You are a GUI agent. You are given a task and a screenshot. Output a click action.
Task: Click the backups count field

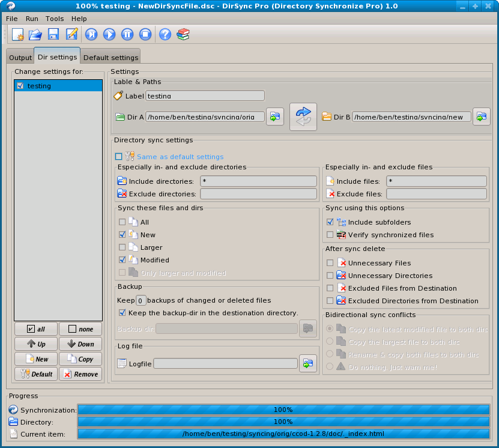pos(141,300)
